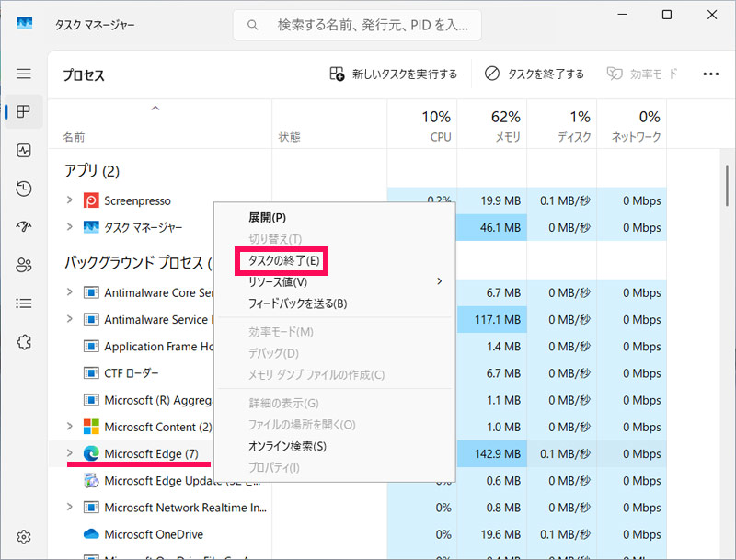
Task: Click the Microsoft Content colored icon
Action: tap(91, 427)
